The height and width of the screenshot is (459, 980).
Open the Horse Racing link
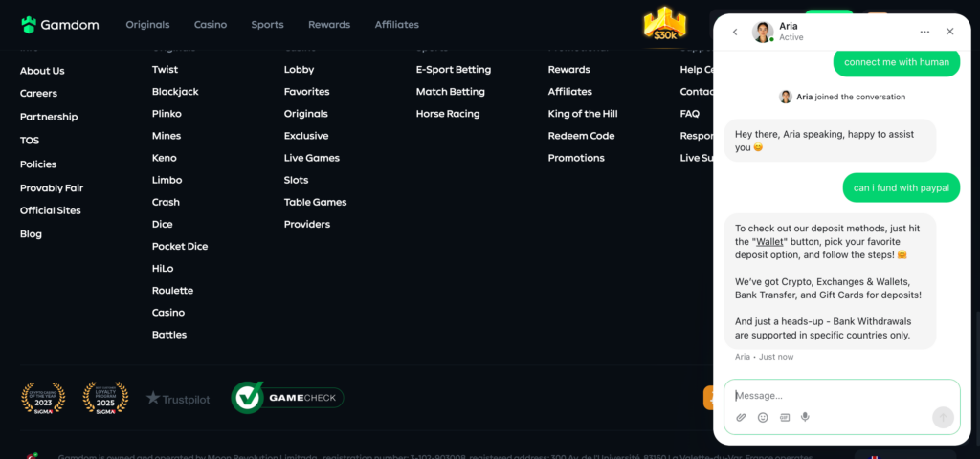[448, 114]
